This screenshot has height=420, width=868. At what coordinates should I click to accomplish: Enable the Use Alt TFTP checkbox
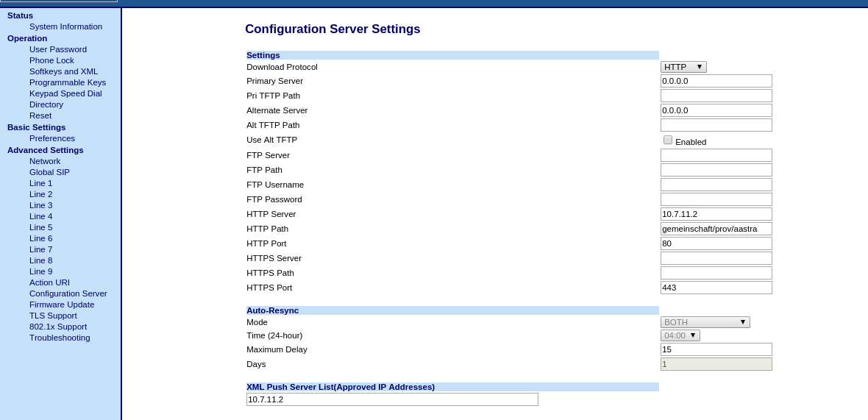[668, 140]
